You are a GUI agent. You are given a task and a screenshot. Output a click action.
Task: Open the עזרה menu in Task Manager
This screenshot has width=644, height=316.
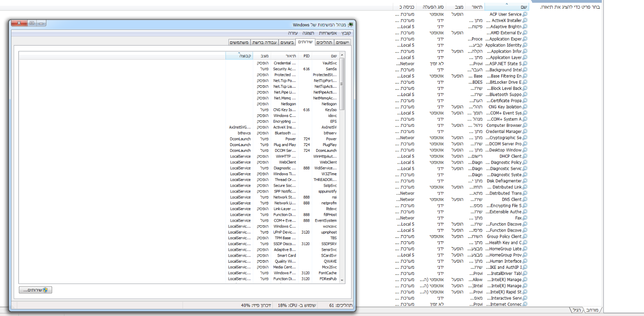(293, 33)
